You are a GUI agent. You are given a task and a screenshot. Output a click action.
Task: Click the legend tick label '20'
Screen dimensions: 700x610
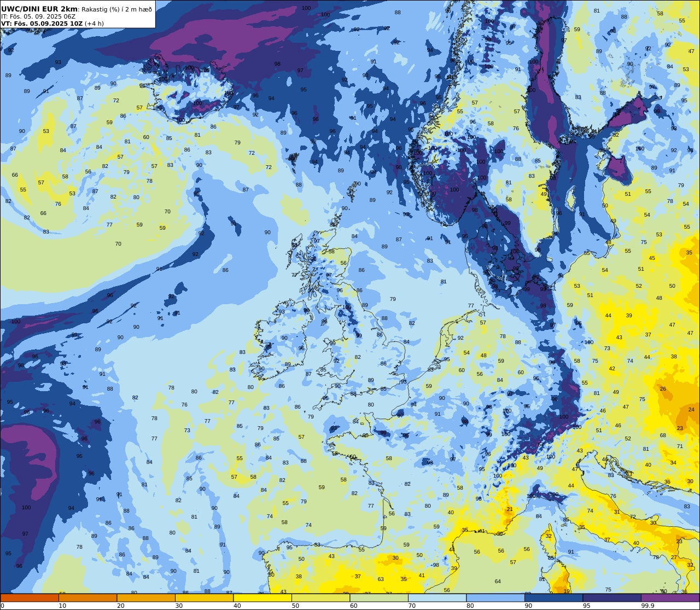120,606
